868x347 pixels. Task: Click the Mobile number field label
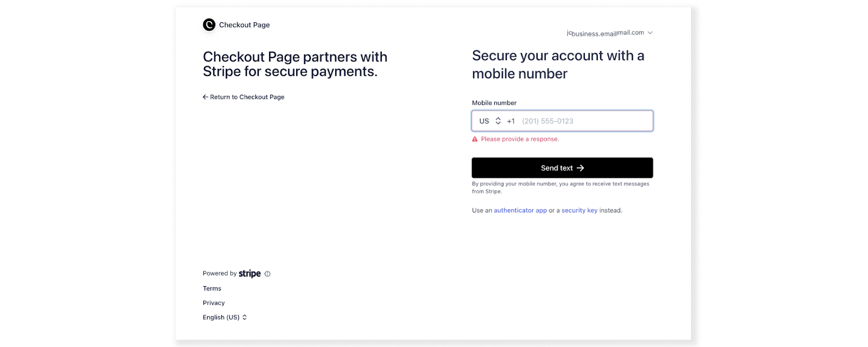494,102
